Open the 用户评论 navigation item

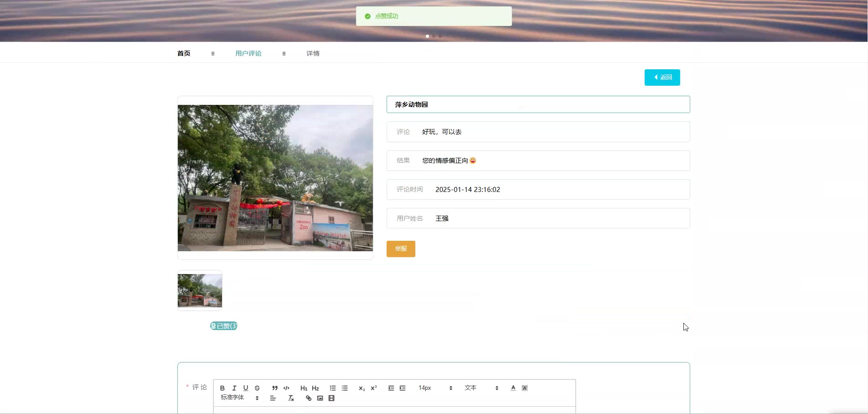248,53
